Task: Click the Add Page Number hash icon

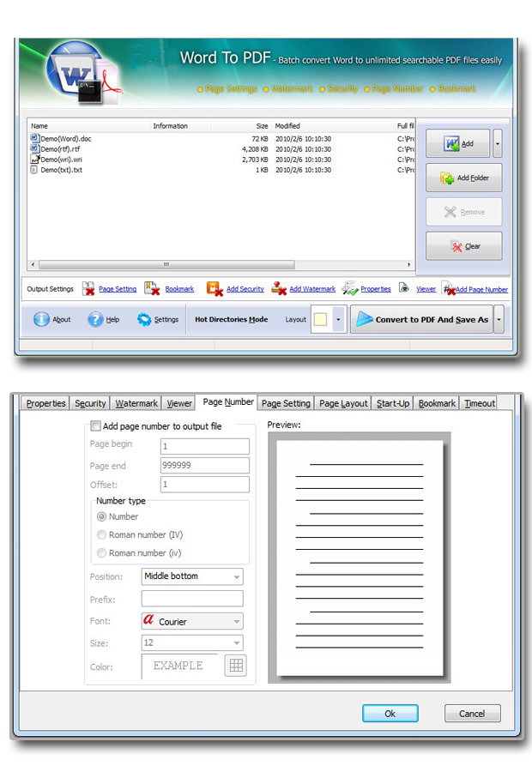Action: coord(449,289)
